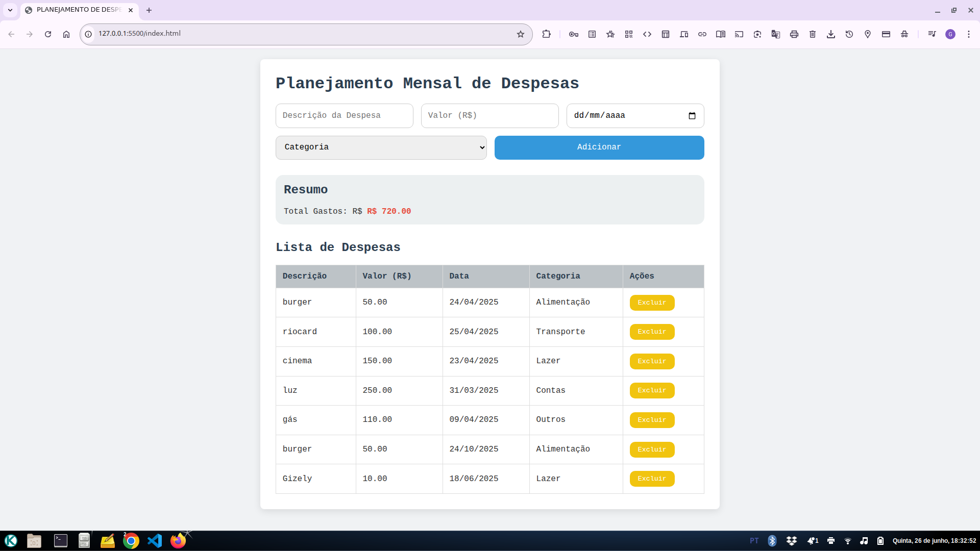Open the bookmarks star-list icon
980x551 pixels.
[x=610, y=34]
